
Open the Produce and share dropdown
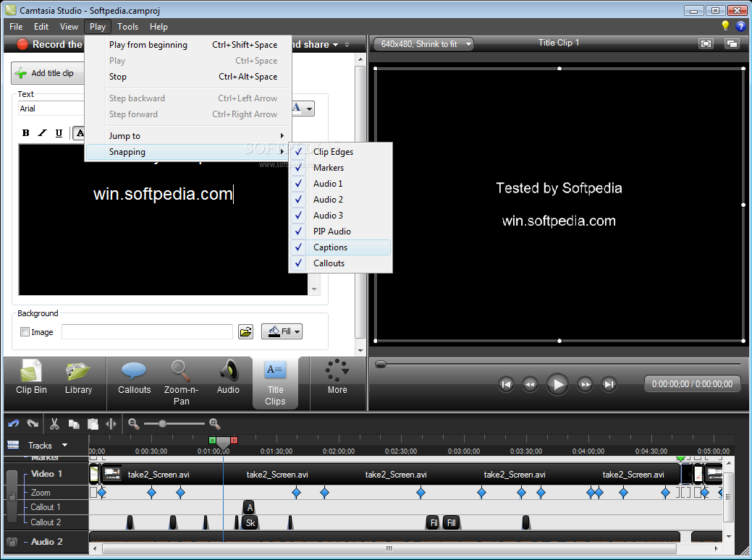point(335,45)
